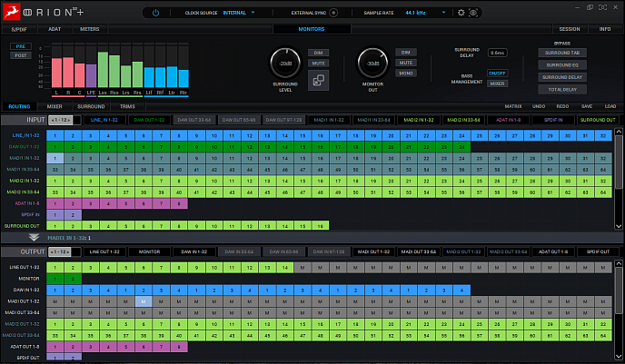This screenshot has height=364, width=625.
Task: Click the icon right of the settings gear
Action: click(x=474, y=14)
